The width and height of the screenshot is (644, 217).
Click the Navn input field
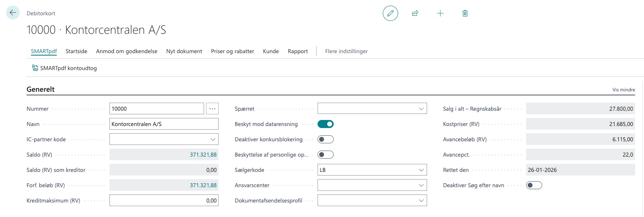click(164, 124)
